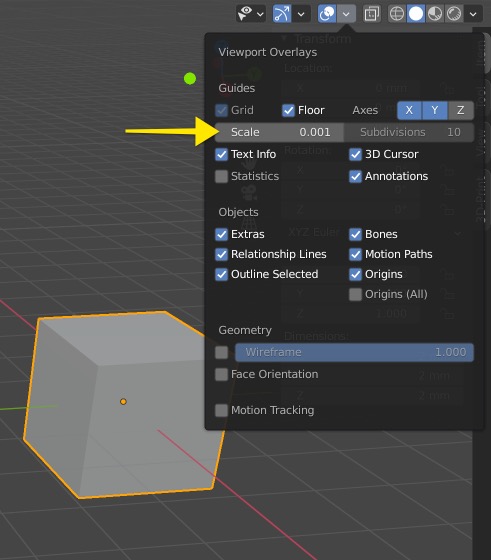The width and height of the screenshot is (491, 560).
Task: Uncheck the 3D Cursor checkbox
Action: 355,154
